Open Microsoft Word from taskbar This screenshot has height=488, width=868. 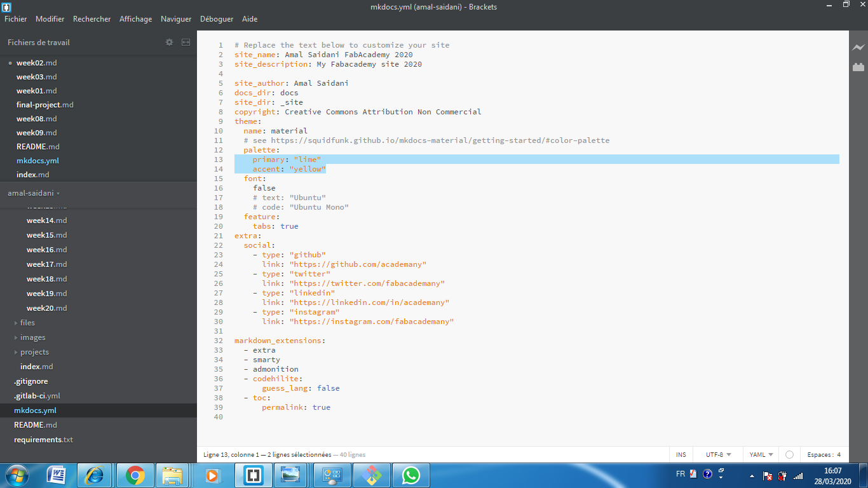tap(57, 475)
